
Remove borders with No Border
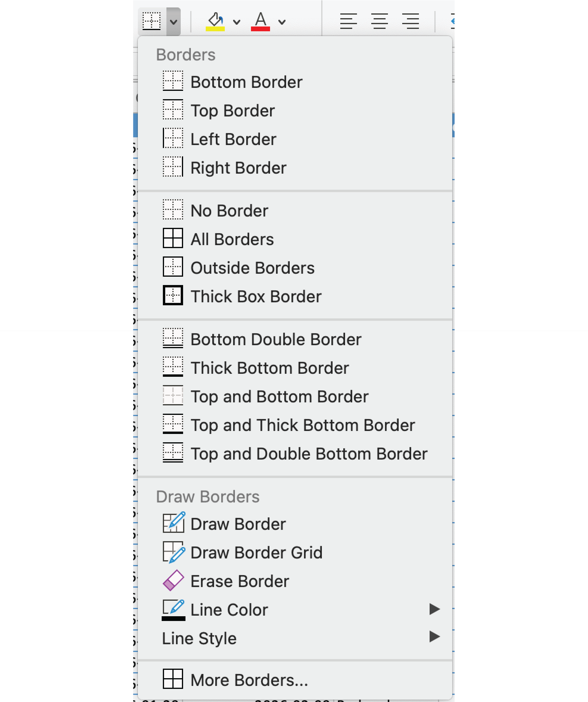pos(229,211)
